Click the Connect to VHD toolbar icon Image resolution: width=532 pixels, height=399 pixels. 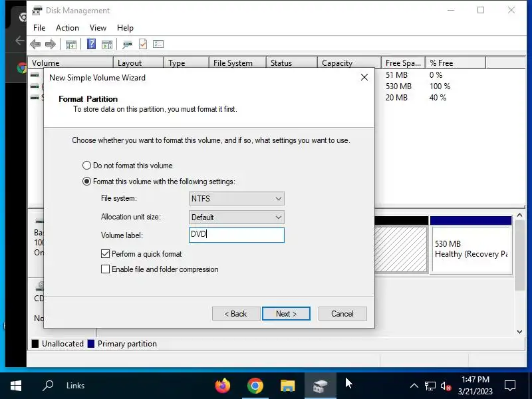(x=127, y=45)
